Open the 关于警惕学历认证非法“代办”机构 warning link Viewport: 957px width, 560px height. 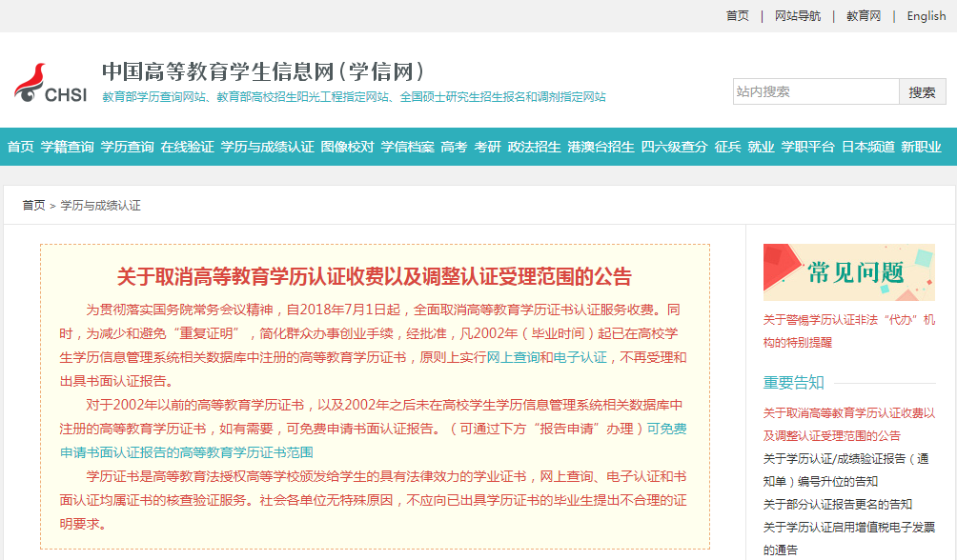pyautogui.click(x=848, y=320)
